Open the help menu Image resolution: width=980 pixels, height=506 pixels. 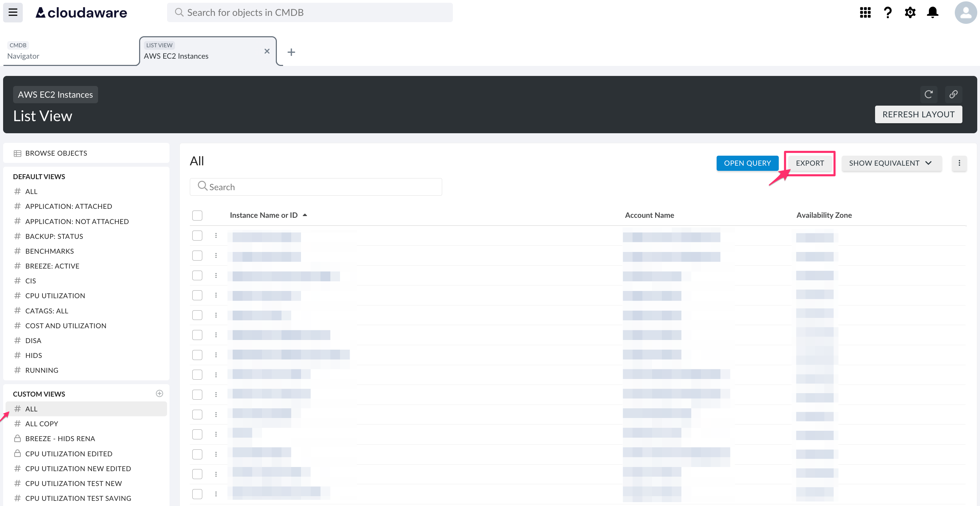click(x=887, y=12)
